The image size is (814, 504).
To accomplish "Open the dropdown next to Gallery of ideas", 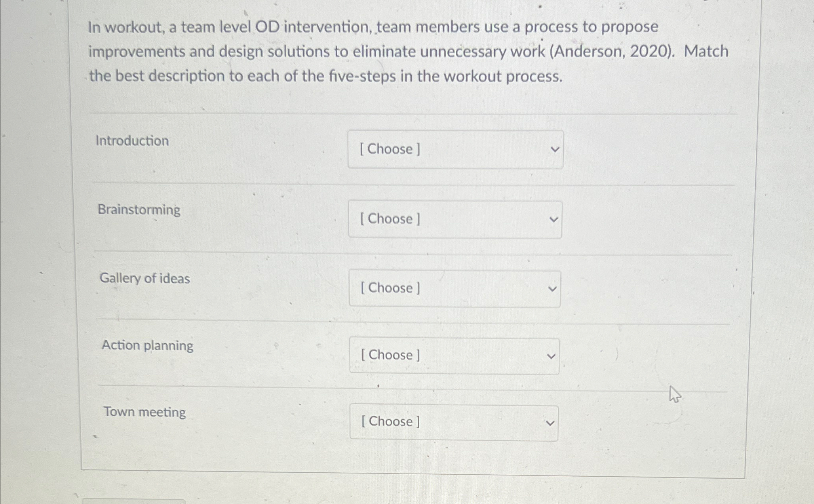I will click(455, 288).
